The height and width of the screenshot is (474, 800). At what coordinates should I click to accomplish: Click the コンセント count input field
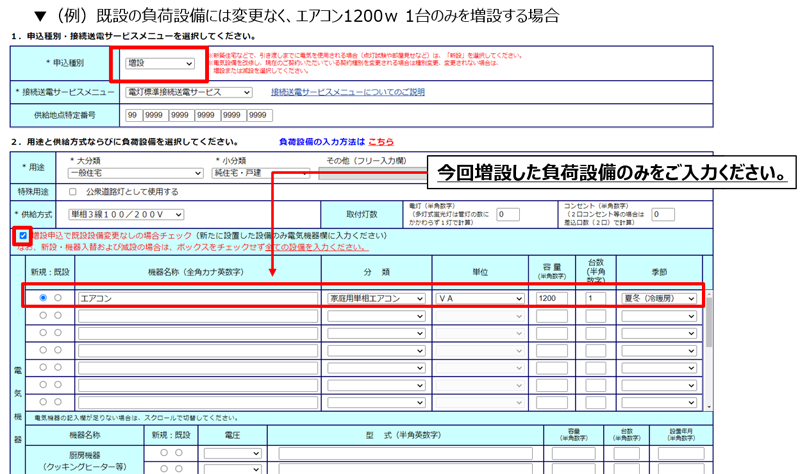(663, 214)
